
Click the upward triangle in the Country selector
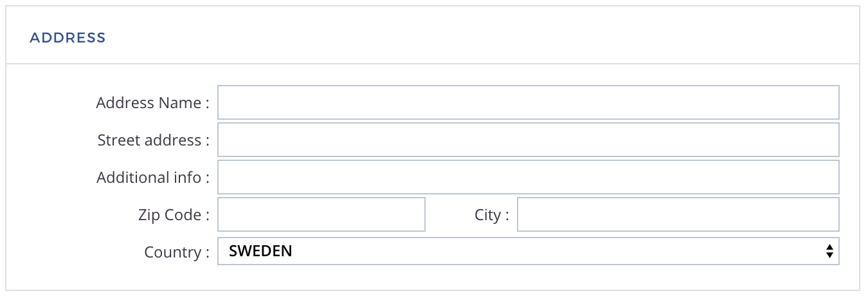point(829,247)
